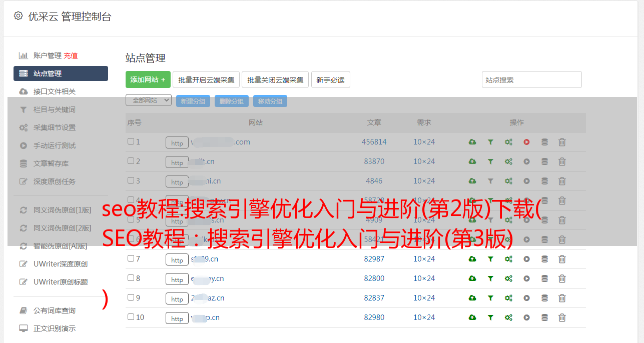Image resolution: width=644 pixels, height=343 pixels.
Task: Click the red play icon in row 1
Action: (526, 142)
